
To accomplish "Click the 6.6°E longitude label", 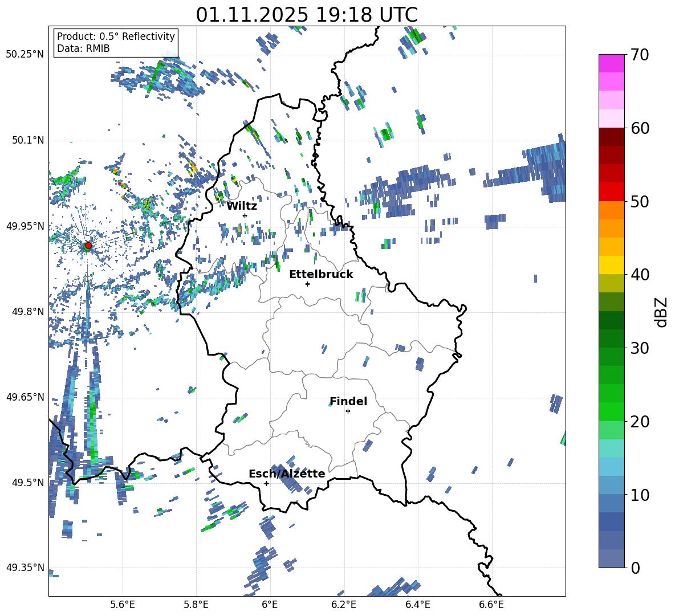I will [x=491, y=605].
